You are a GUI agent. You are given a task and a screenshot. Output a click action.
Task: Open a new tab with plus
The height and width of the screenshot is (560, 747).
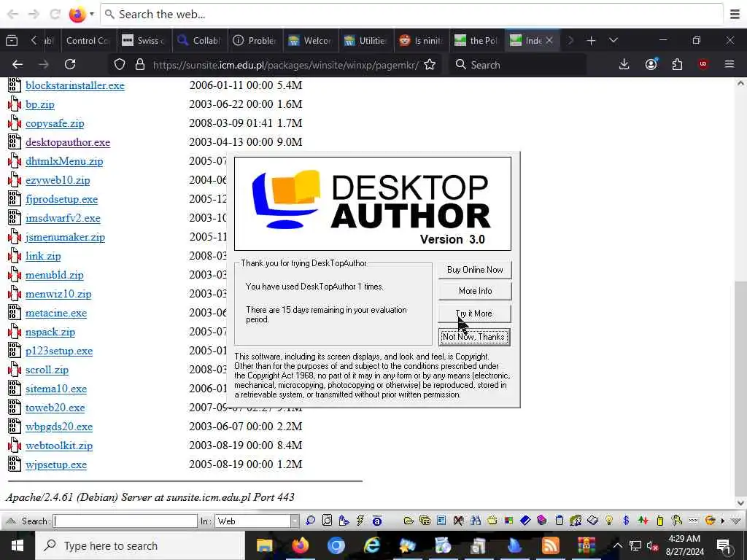click(x=591, y=41)
